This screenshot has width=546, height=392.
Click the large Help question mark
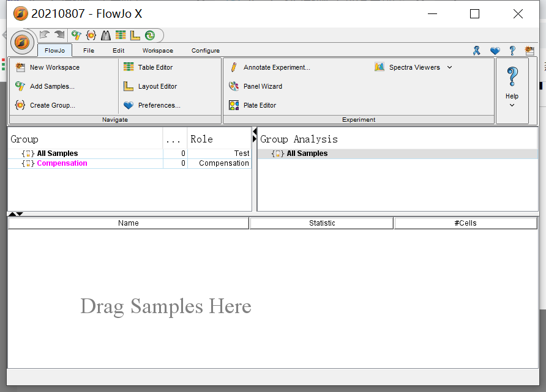[512, 76]
